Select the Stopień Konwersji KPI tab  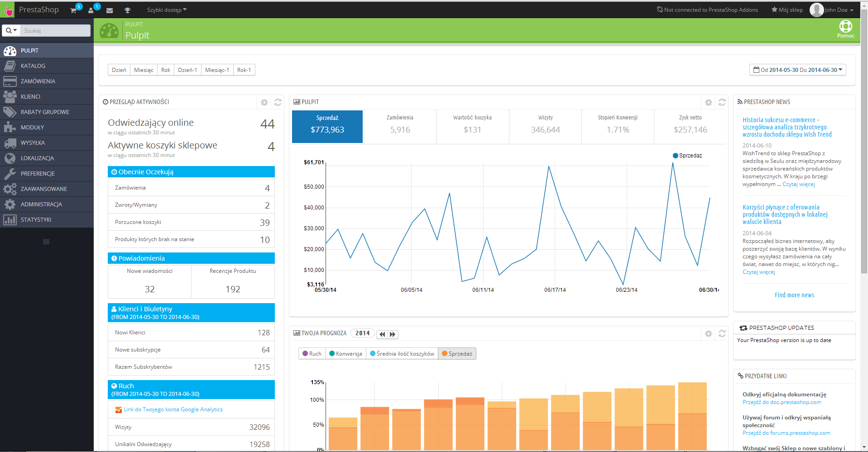pyautogui.click(x=618, y=127)
